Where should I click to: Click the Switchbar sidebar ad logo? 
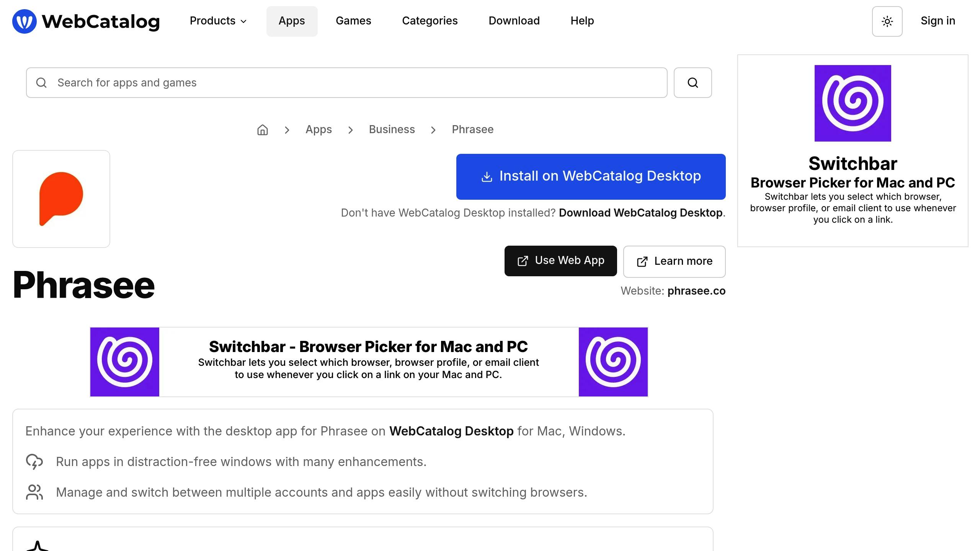tap(853, 103)
